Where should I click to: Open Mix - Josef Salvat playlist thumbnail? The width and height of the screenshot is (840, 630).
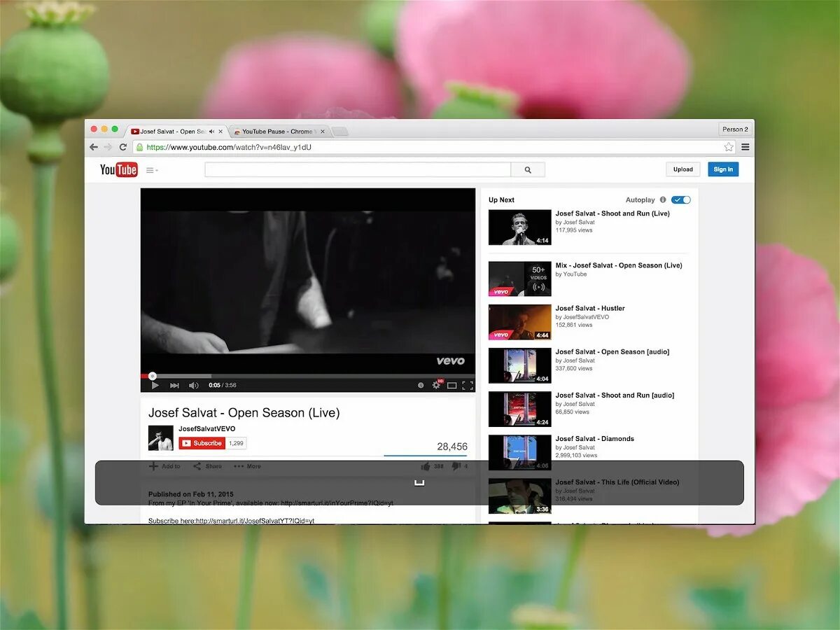[519, 279]
